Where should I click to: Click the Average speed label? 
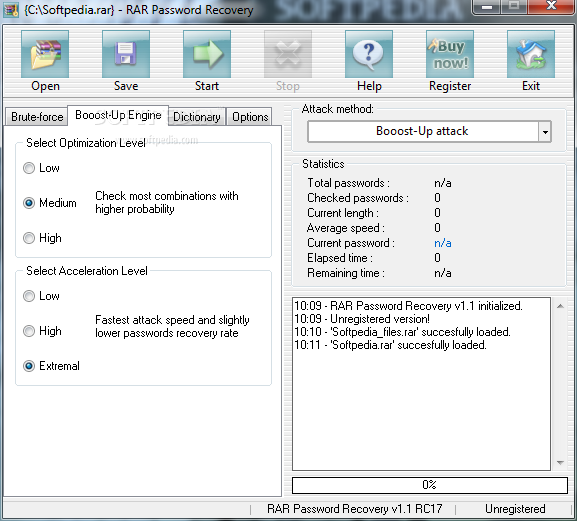coord(346,228)
